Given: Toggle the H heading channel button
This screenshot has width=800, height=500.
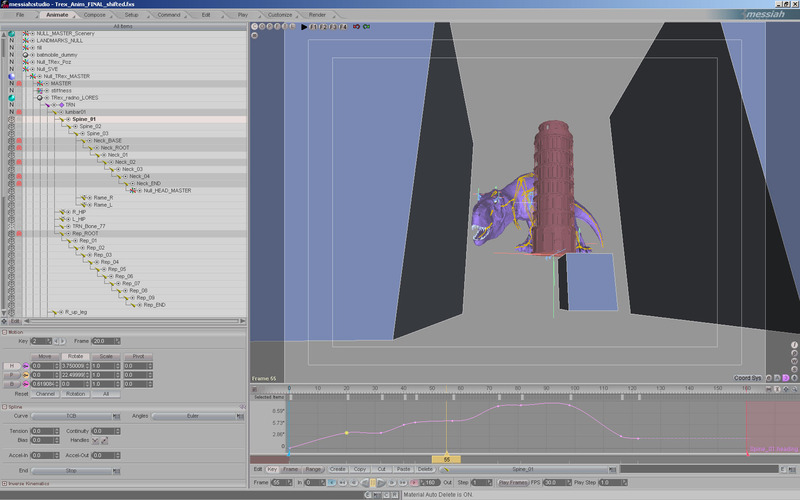Looking at the screenshot, I should pos(11,366).
